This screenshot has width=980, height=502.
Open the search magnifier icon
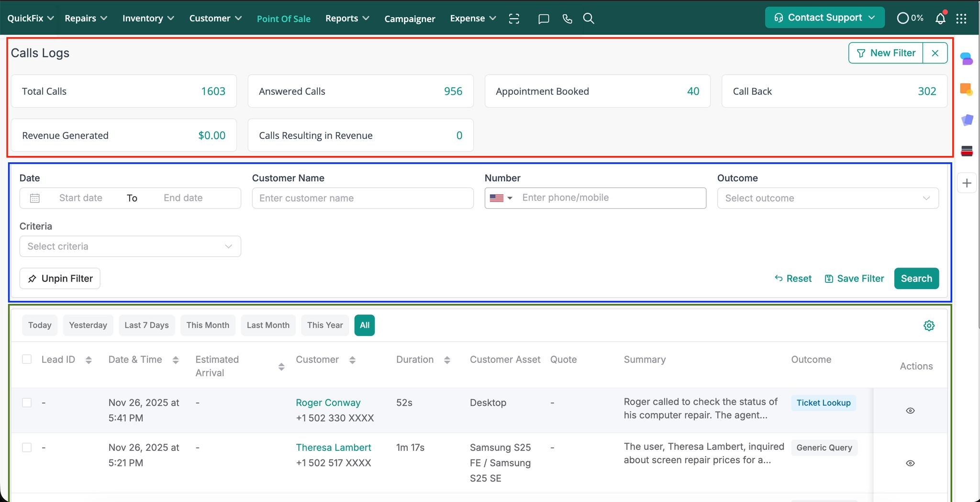(x=589, y=19)
